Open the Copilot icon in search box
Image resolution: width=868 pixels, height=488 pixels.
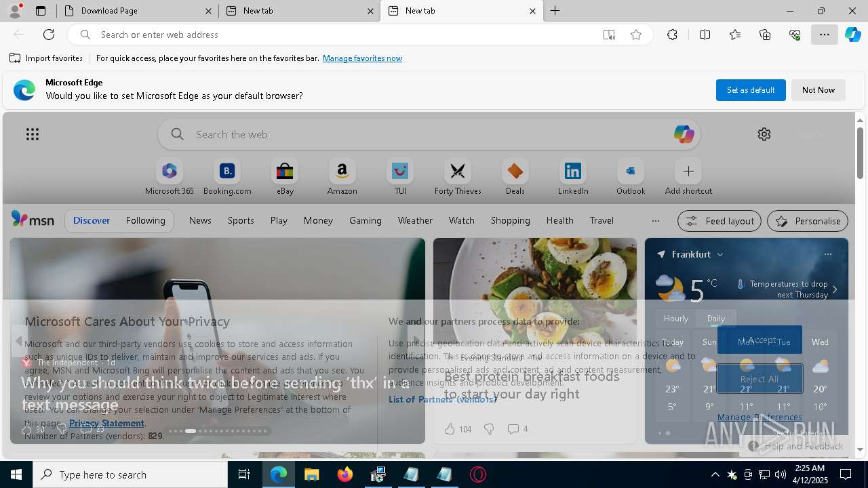[684, 134]
